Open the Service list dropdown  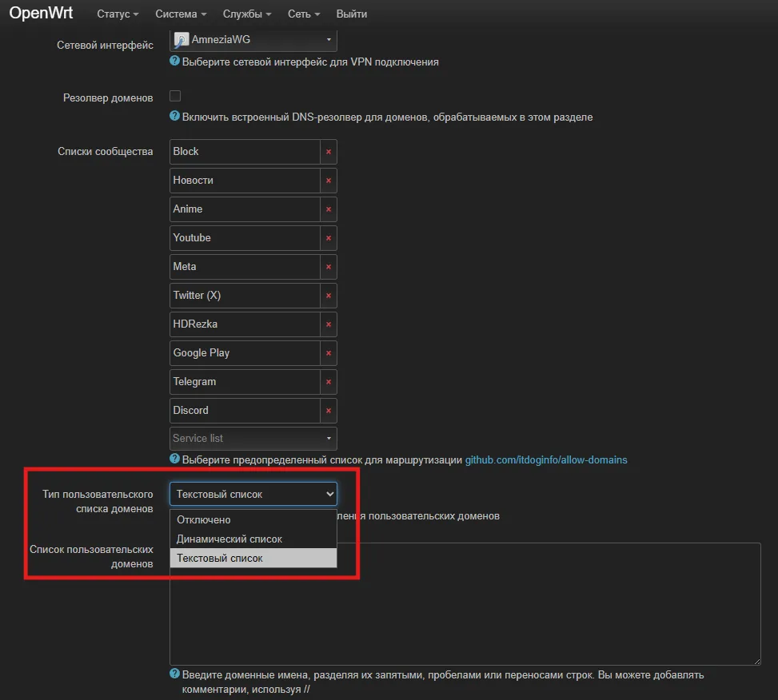[253, 438]
